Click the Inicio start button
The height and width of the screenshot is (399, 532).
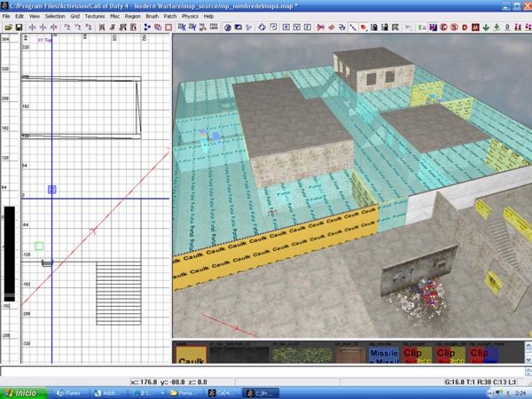(23, 393)
